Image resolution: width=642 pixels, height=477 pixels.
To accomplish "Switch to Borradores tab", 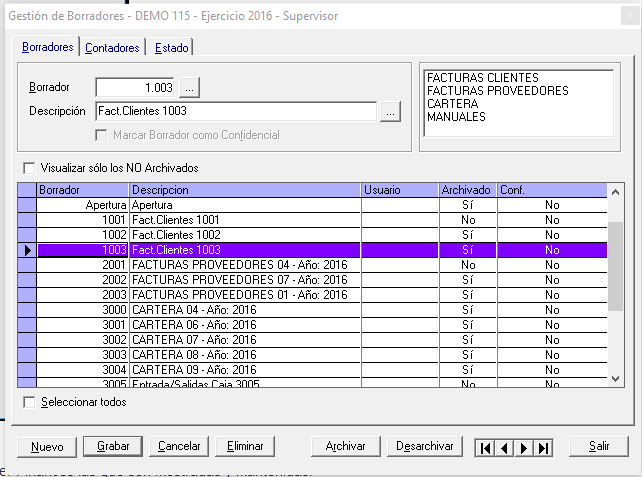I will click(47, 47).
